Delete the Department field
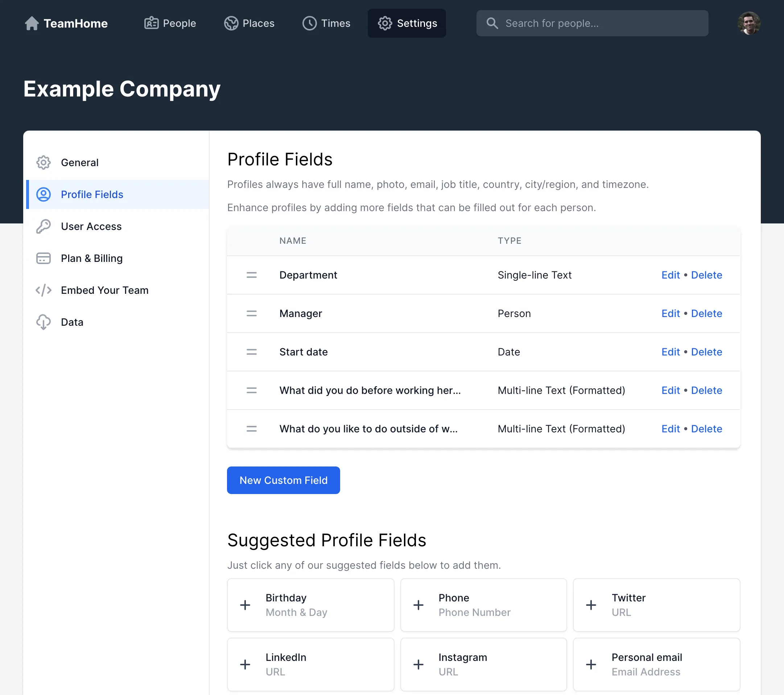 coord(706,275)
